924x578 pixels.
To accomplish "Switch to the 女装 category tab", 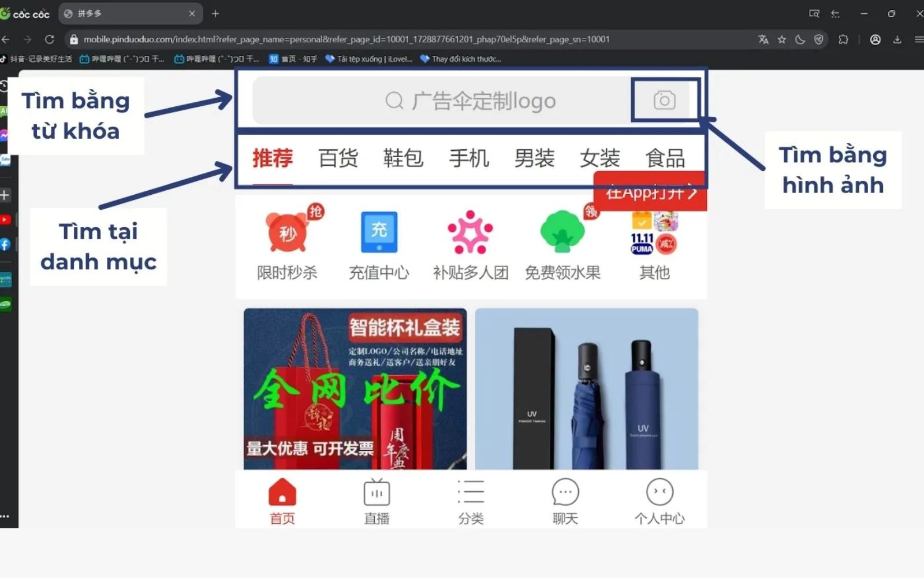I will (x=599, y=159).
